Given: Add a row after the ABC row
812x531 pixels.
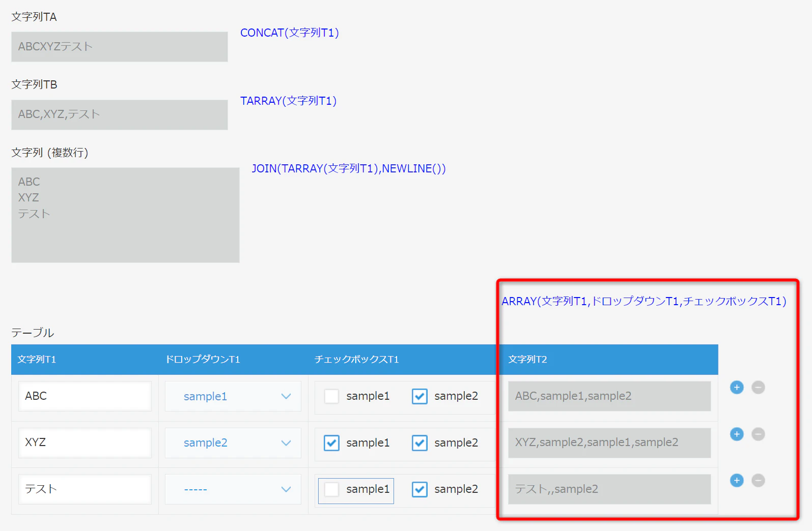Looking at the screenshot, I should [737, 388].
